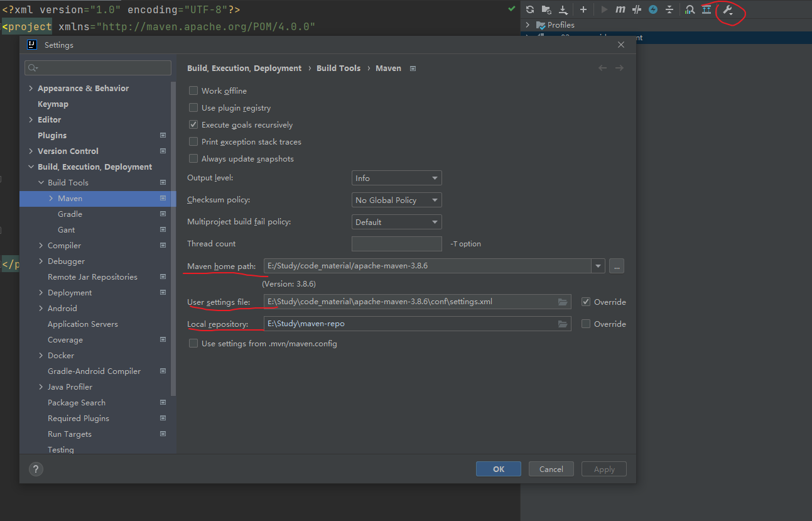
Task: Add Maven project plus icon
Action: (x=583, y=9)
